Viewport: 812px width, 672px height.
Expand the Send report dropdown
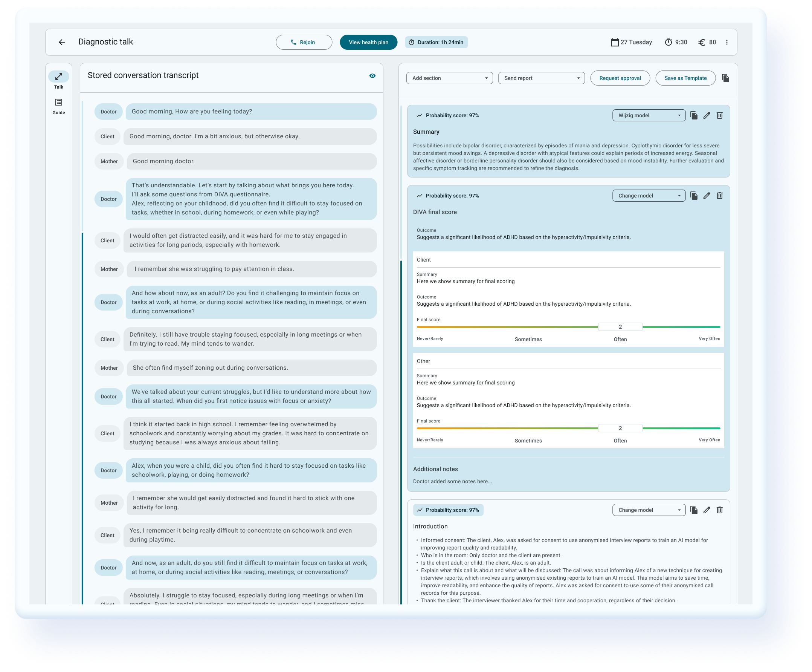coord(541,78)
